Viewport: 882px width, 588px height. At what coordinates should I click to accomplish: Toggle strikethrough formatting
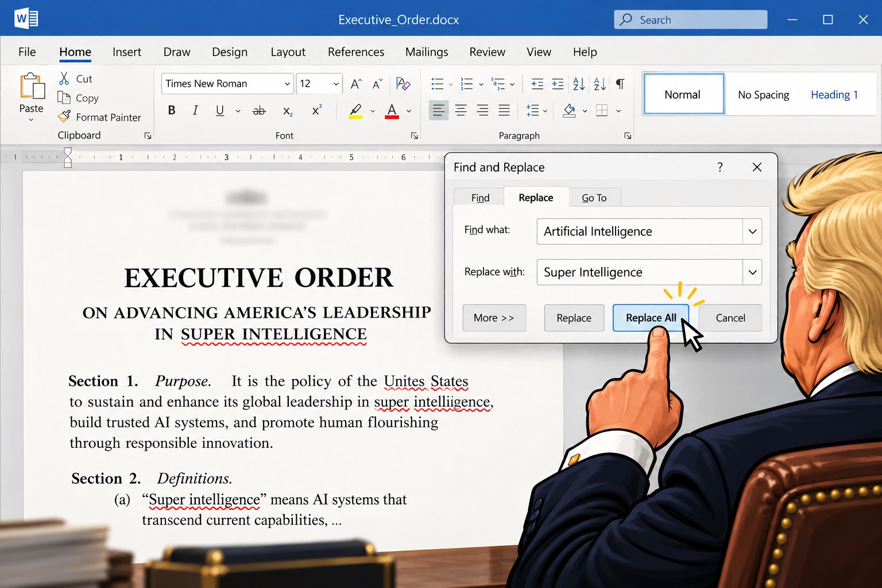[x=259, y=110]
